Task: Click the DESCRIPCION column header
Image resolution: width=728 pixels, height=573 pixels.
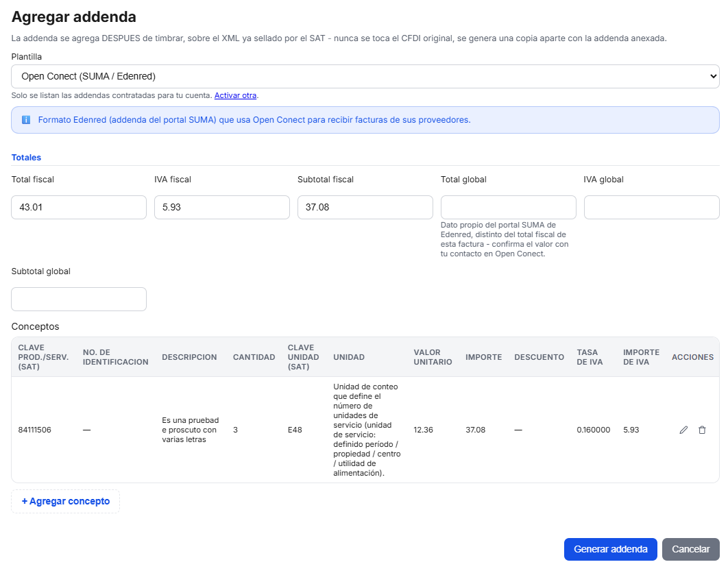Action: pyautogui.click(x=189, y=357)
